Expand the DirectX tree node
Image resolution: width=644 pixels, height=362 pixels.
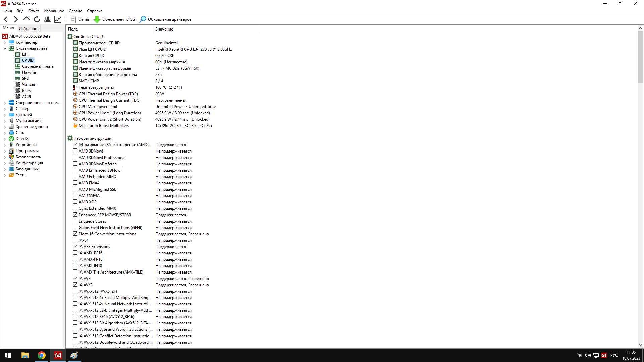point(5,139)
